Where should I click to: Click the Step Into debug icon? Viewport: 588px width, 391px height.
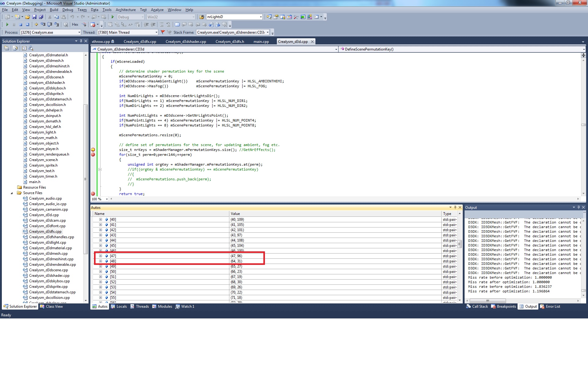43,24
